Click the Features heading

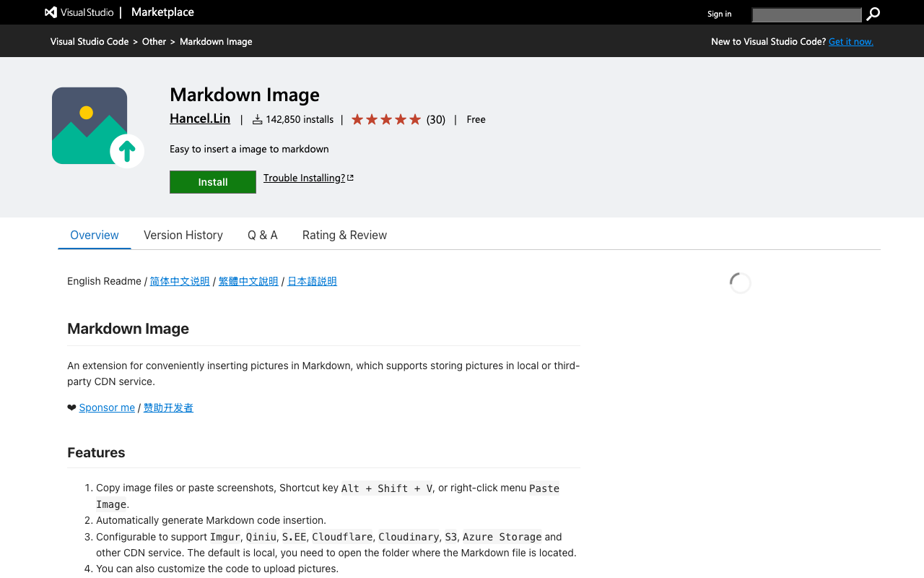coord(96,452)
